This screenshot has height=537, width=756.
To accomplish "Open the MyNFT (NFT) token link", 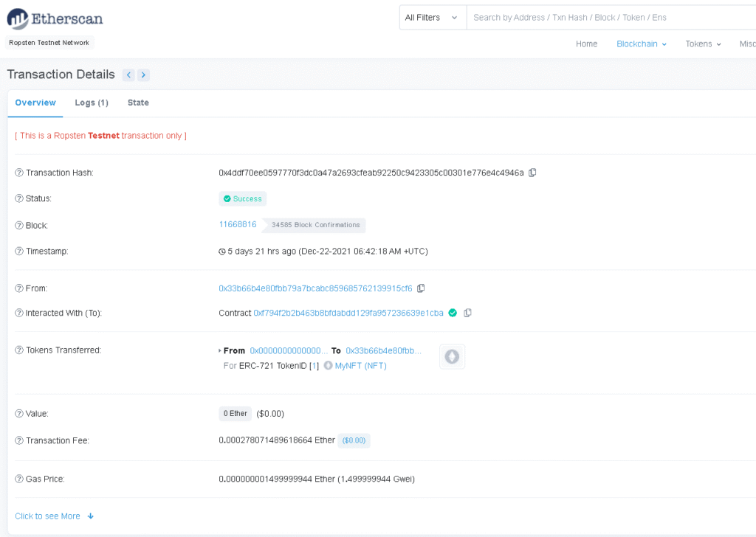I will [x=360, y=366].
